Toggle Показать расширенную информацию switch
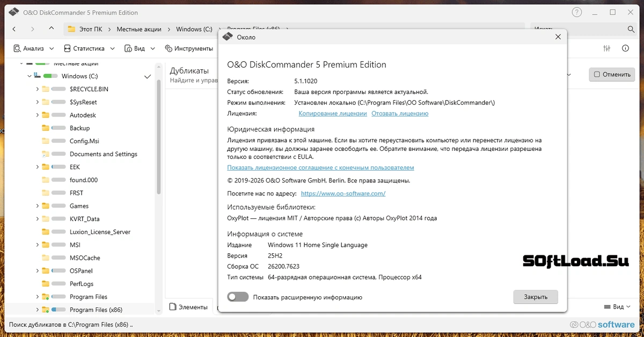644x337 pixels. click(x=238, y=297)
